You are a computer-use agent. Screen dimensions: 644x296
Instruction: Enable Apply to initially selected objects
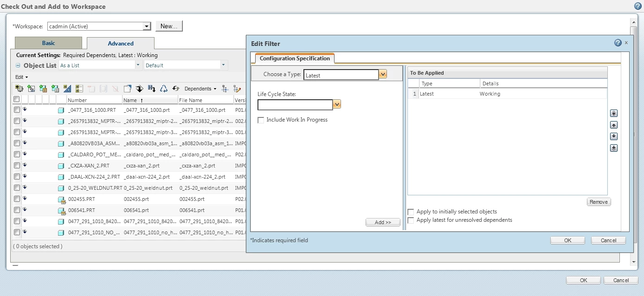pos(411,212)
